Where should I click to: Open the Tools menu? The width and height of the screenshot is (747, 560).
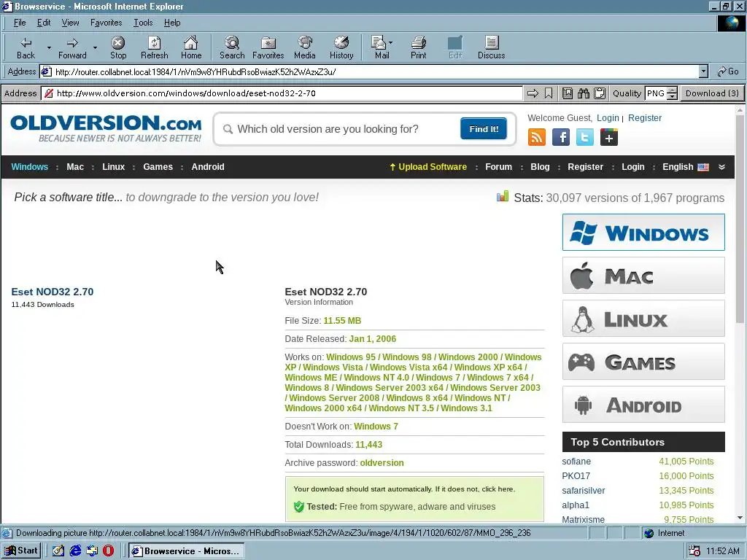tap(143, 23)
